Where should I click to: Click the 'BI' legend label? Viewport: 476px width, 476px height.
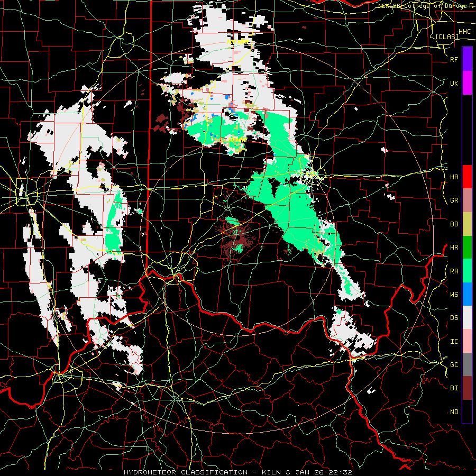pos(454,388)
